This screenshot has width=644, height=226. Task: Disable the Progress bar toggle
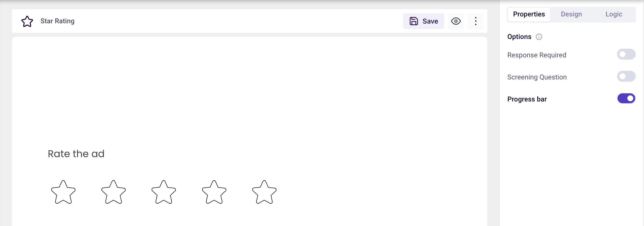pos(626,98)
